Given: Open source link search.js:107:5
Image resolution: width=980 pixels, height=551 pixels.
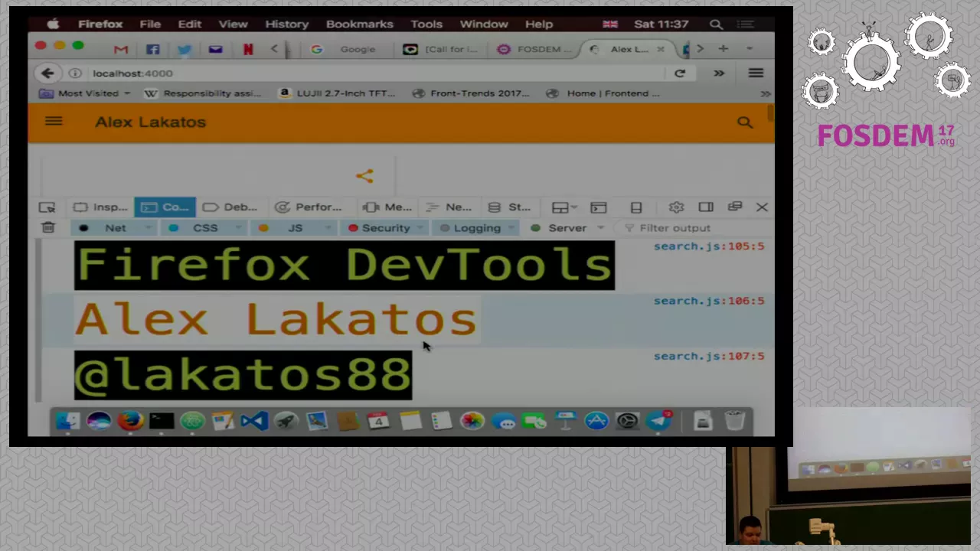Looking at the screenshot, I should point(709,356).
